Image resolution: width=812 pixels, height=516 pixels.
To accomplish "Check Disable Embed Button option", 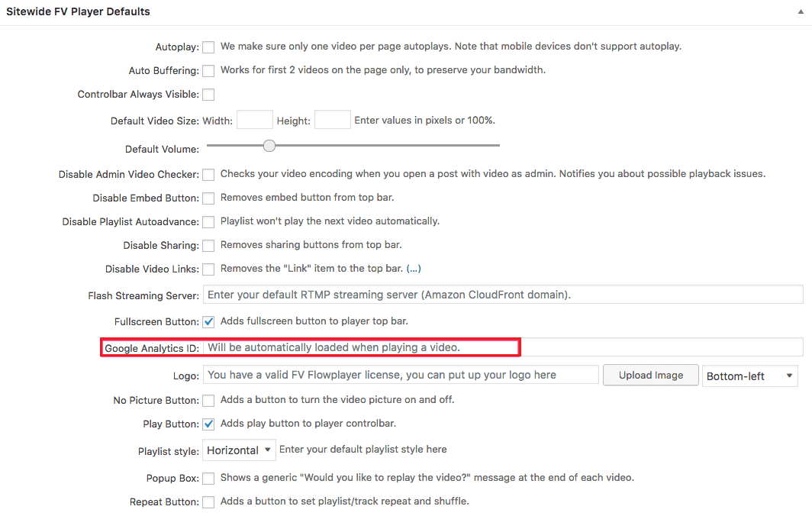I will 208,198.
